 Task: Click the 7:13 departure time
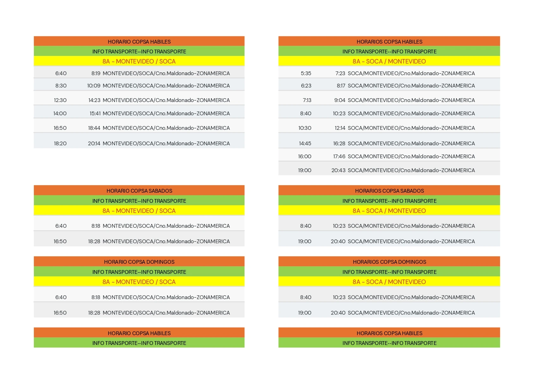click(x=307, y=100)
